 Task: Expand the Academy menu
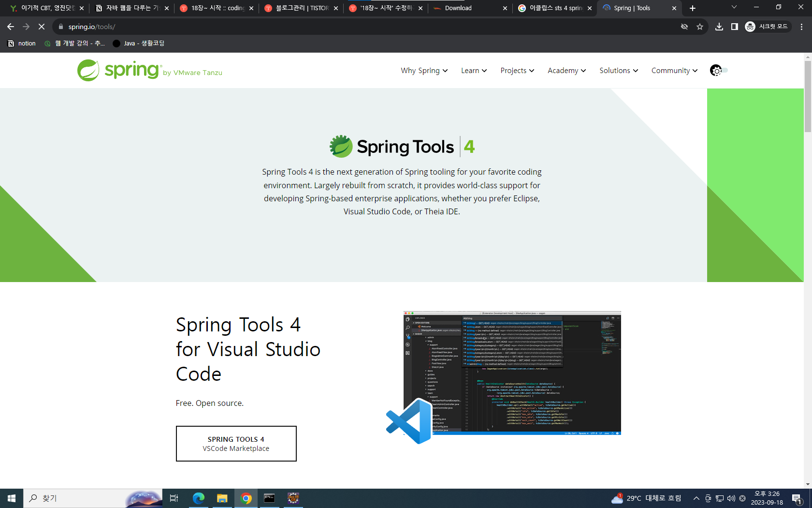pyautogui.click(x=567, y=71)
